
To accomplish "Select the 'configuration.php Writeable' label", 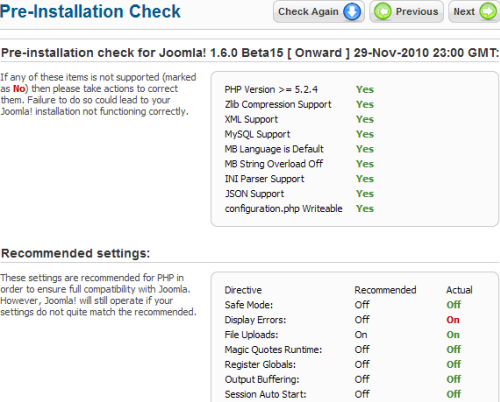I will pos(283,209).
